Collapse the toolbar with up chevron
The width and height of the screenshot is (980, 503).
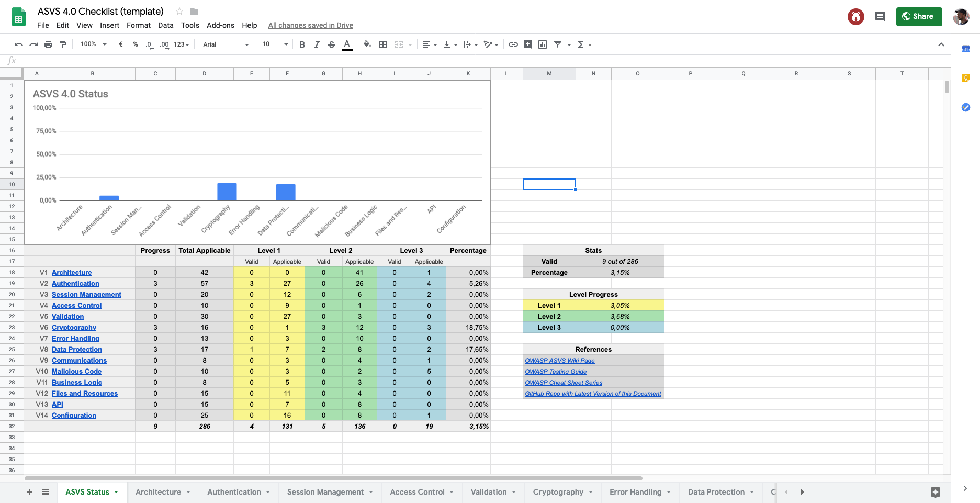(941, 44)
